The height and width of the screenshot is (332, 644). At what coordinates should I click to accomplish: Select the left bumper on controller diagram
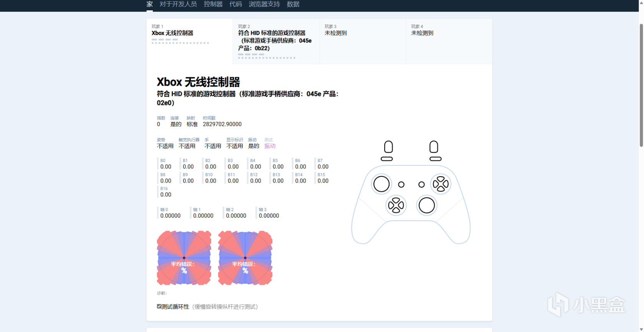[387, 159]
